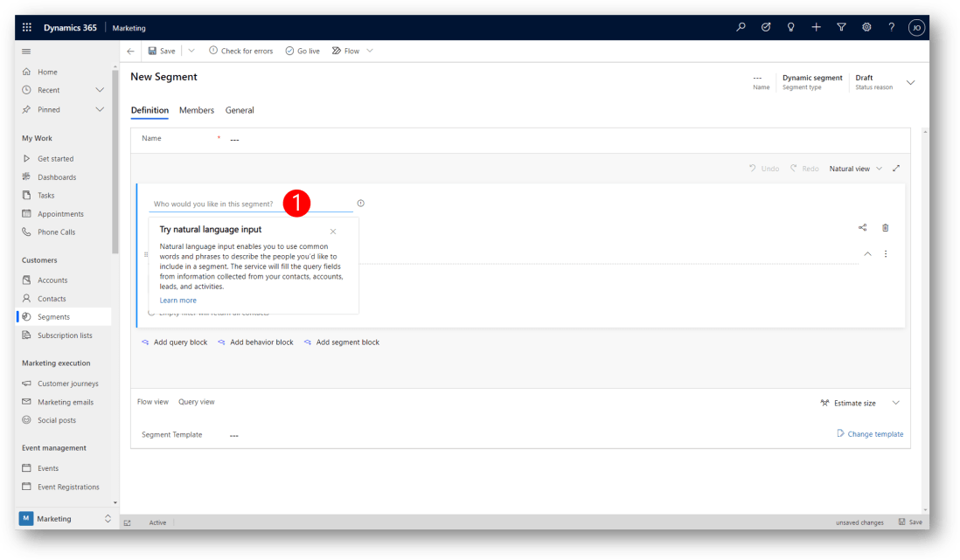Close the natural language input tooltip
This screenshot has width=960, height=560.
(333, 232)
